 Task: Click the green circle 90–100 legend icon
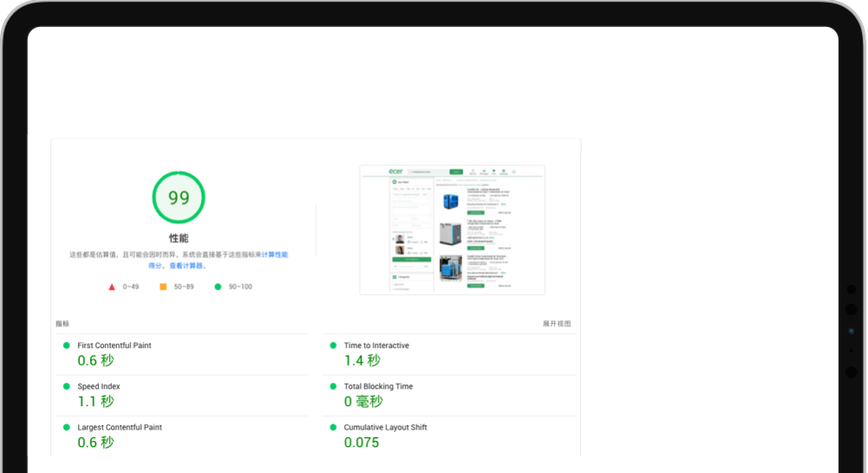[x=219, y=287]
